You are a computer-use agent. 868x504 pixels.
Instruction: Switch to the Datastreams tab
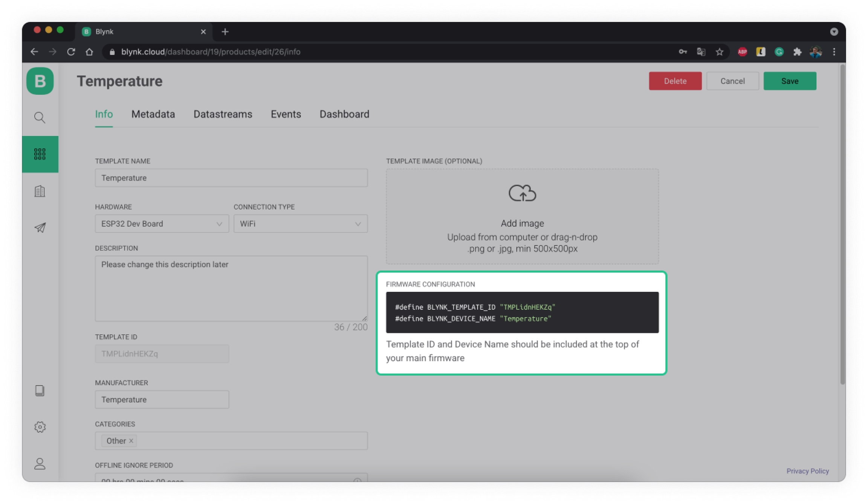223,114
